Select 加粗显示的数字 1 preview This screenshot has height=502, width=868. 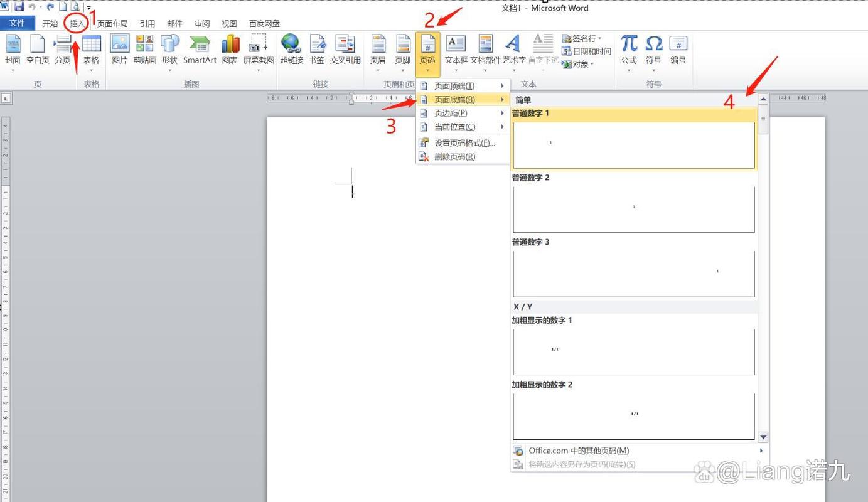[634, 352]
